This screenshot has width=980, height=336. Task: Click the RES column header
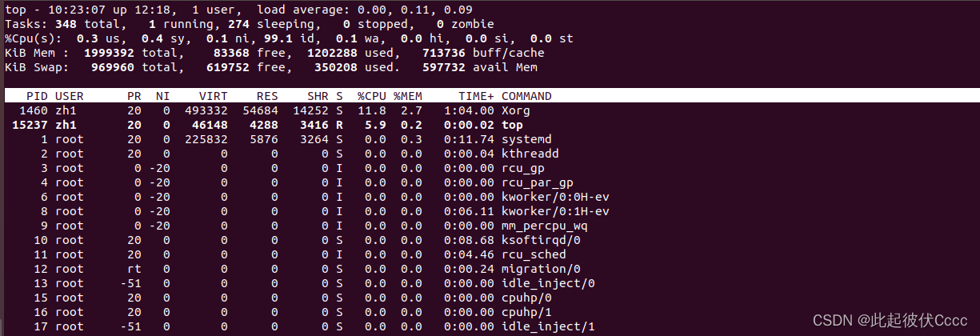[x=267, y=96]
